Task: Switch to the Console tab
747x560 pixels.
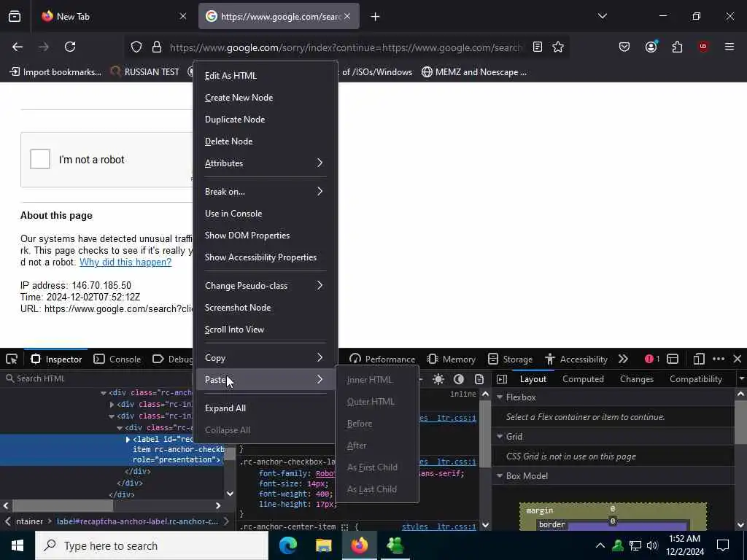Action: (x=117, y=359)
